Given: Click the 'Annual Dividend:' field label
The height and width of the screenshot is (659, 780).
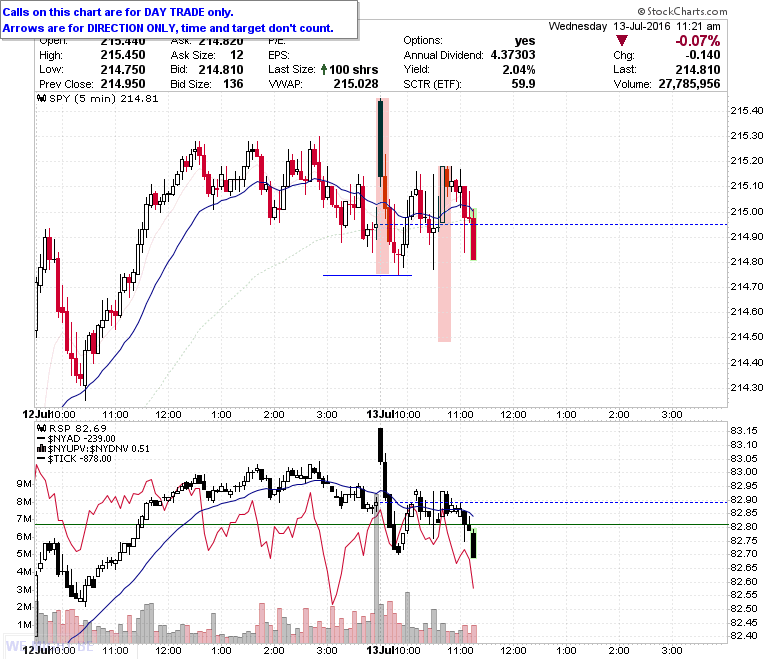Looking at the screenshot, I should pyautogui.click(x=443, y=55).
